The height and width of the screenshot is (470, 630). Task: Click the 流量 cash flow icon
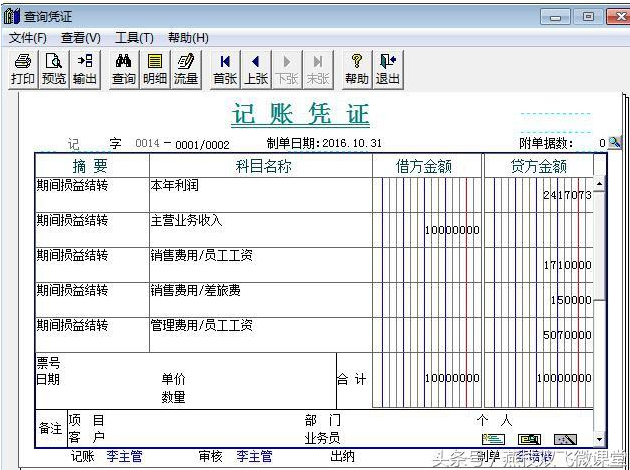(185, 69)
